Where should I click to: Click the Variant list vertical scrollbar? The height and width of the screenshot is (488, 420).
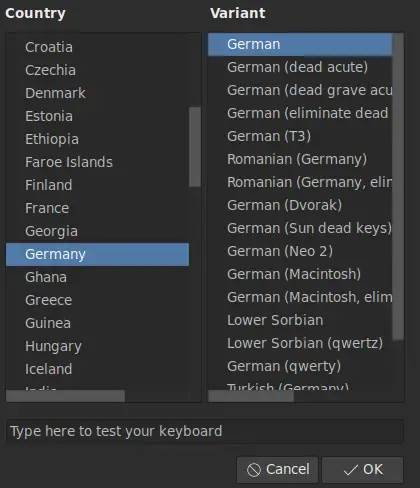398,187
